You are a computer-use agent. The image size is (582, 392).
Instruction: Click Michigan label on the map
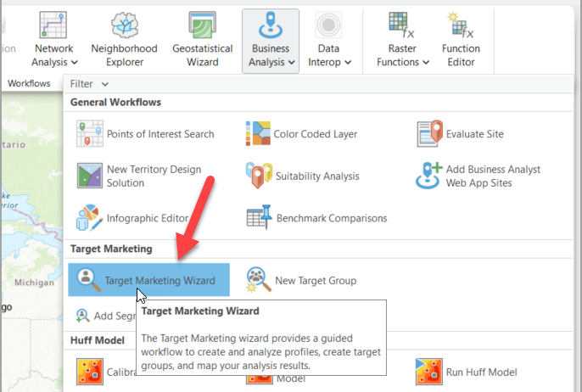[34, 283]
